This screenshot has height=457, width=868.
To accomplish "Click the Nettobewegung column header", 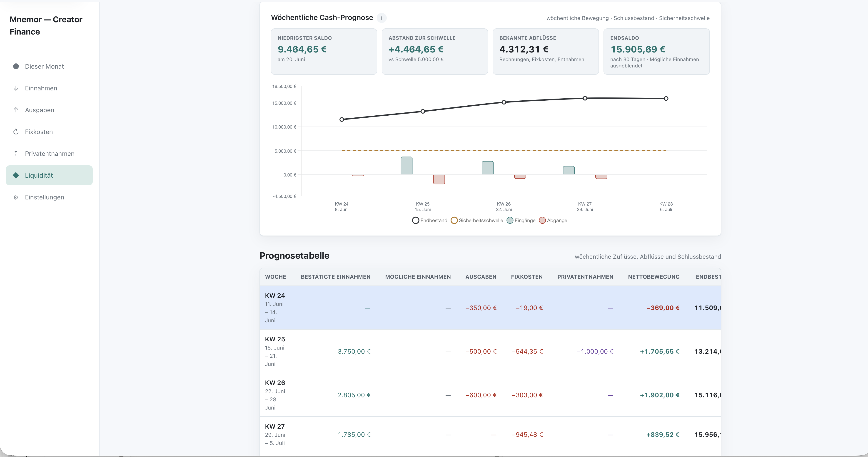I will pos(654,277).
